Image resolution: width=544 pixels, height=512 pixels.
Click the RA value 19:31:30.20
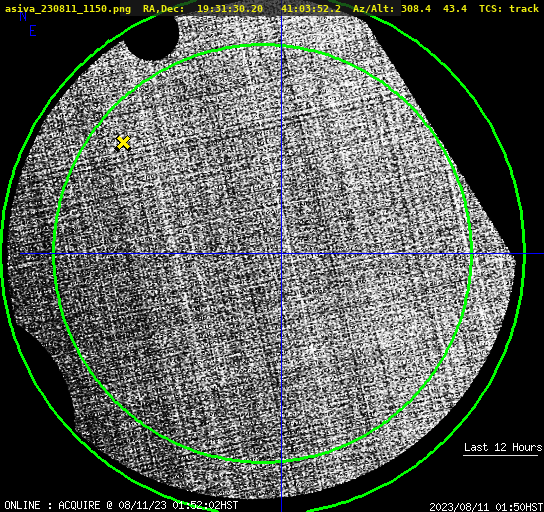(x=230, y=9)
